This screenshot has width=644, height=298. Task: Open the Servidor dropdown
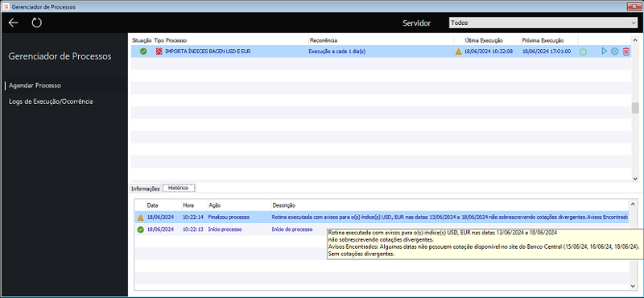[x=543, y=23]
